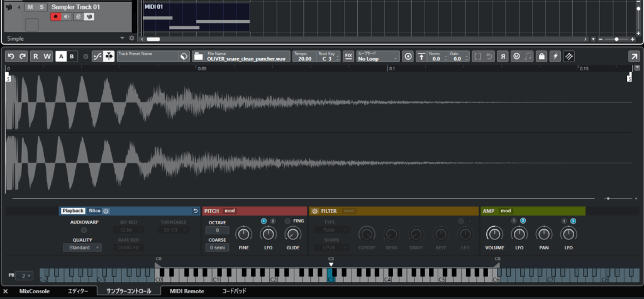This screenshot has height=299, width=644.
Task: Select the Playback tab
Action: tap(73, 211)
